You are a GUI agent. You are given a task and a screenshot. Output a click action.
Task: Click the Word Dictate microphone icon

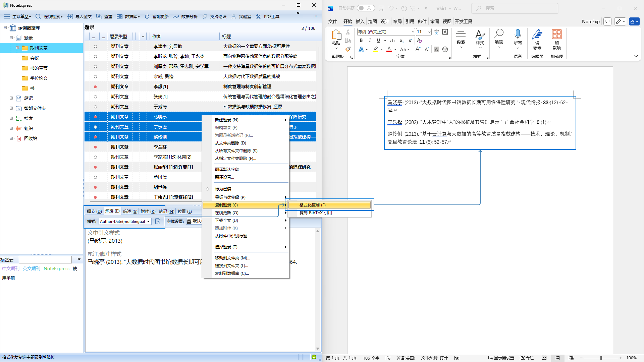(518, 34)
